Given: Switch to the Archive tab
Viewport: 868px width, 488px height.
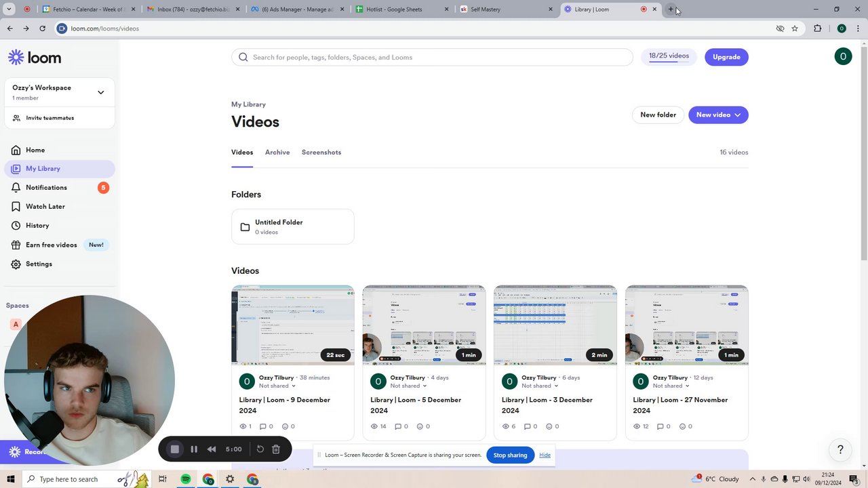Looking at the screenshot, I should [x=277, y=152].
